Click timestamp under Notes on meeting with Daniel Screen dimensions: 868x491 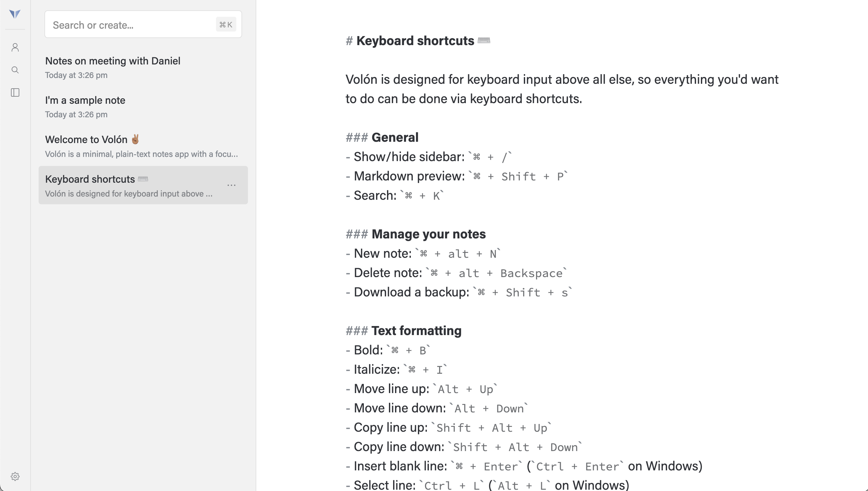pos(76,75)
